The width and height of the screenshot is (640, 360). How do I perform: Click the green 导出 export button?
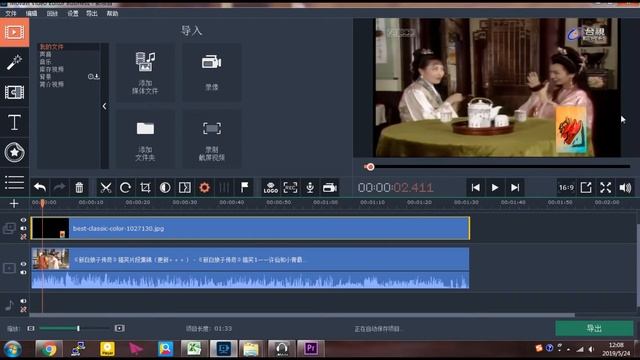point(594,328)
